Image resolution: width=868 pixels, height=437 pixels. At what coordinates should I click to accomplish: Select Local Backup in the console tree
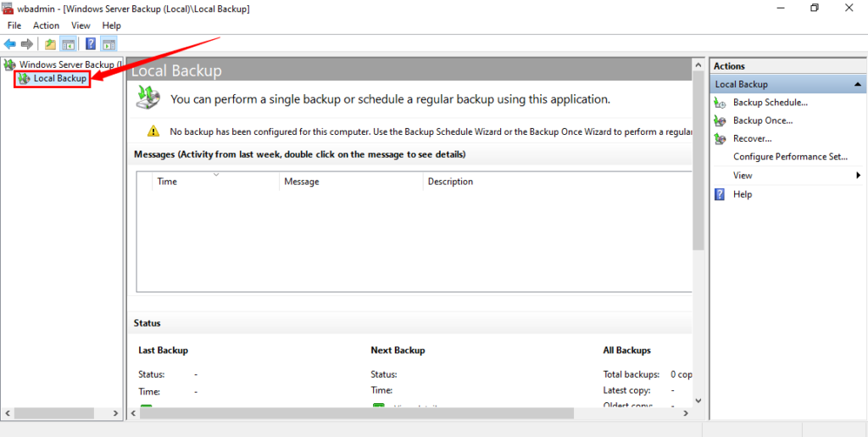click(60, 79)
